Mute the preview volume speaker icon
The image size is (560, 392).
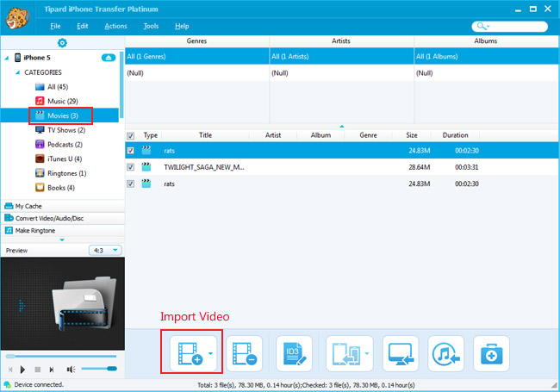(71, 370)
